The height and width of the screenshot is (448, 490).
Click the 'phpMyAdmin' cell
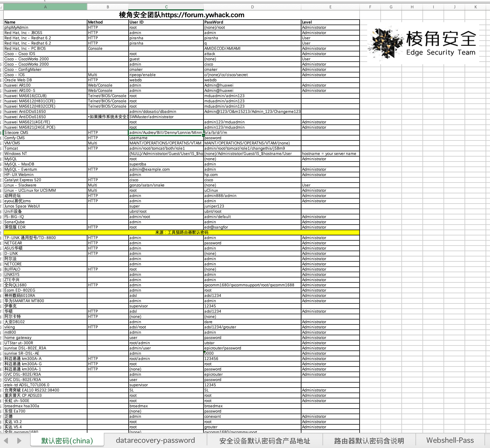click(x=45, y=27)
